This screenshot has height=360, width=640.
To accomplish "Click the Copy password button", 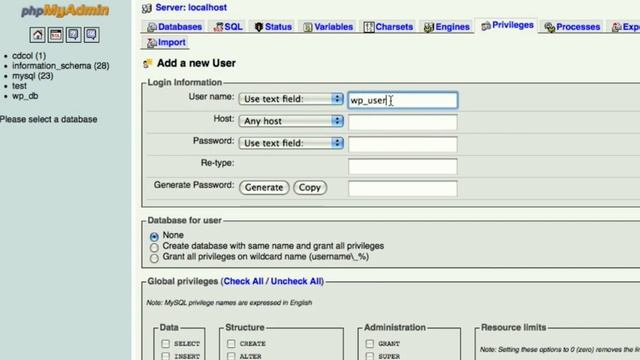I will [310, 187].
